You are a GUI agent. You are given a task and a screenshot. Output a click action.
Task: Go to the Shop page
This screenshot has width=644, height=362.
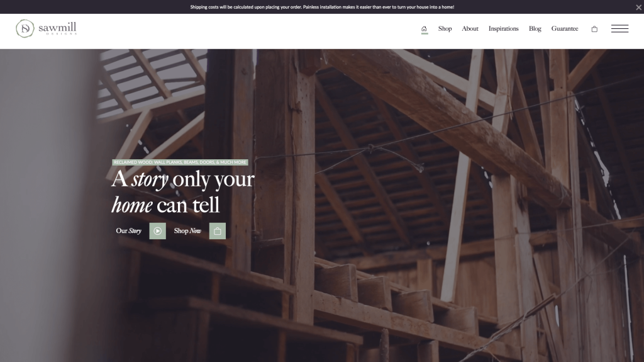point(445,28)
